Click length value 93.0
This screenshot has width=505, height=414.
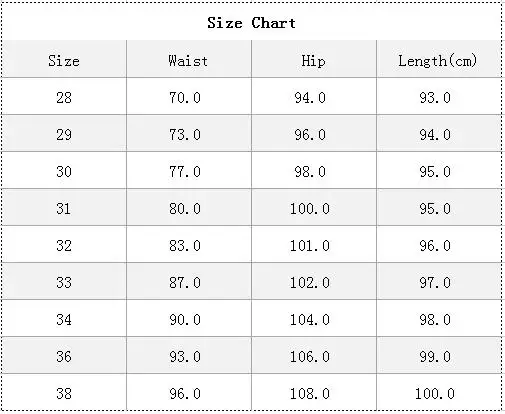tap(435, 98)
